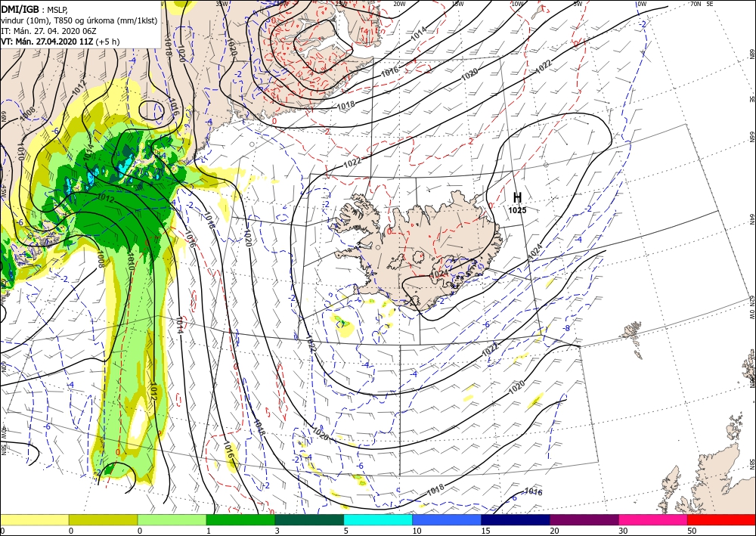This screenshot has width=756, height=536.
Task: Pick the blue 10–15 mm legend swatch
Action: point(447,519)
